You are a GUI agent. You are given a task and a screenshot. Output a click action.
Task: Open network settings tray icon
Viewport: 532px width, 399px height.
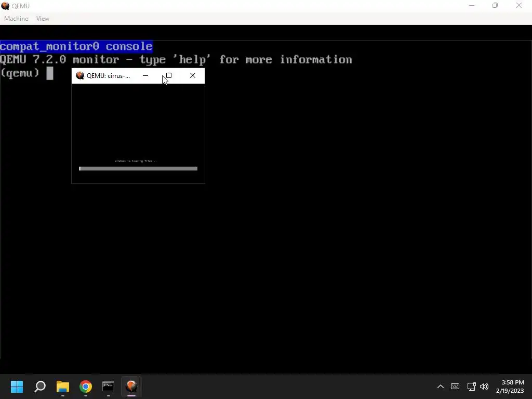pyautogui.click(x=471, y=387)
